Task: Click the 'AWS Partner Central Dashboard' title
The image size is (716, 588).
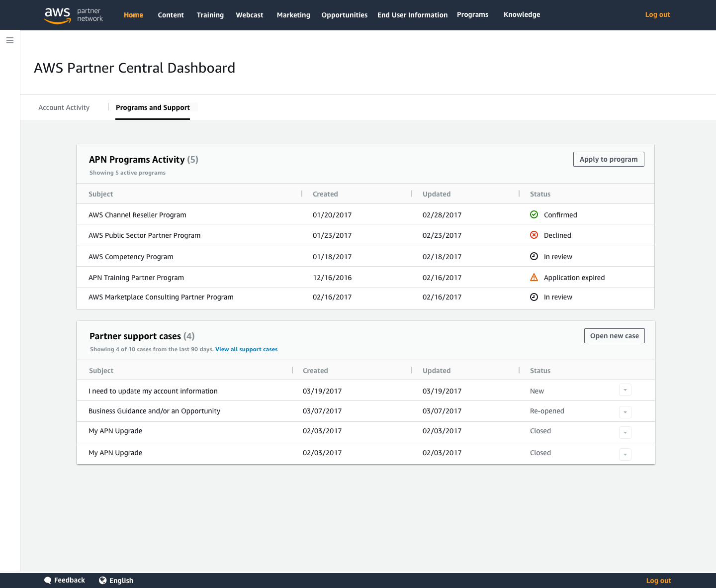Action: 134,68
